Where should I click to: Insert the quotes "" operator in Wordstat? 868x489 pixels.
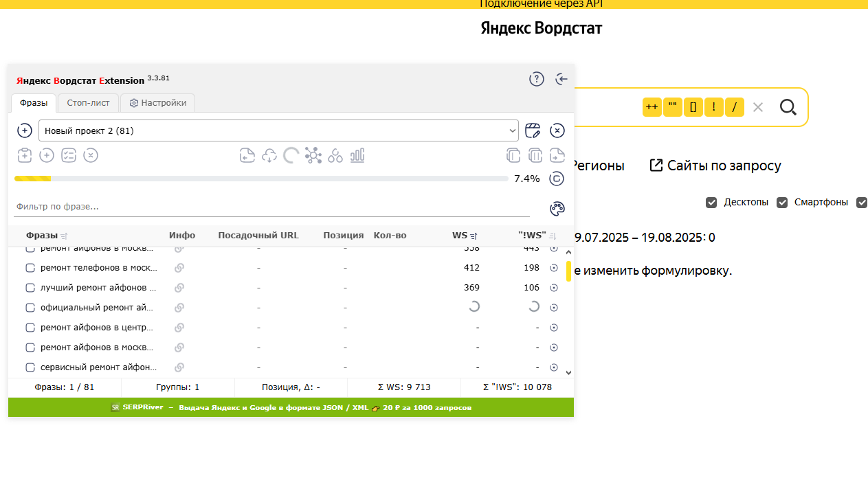tap(673, 107)
